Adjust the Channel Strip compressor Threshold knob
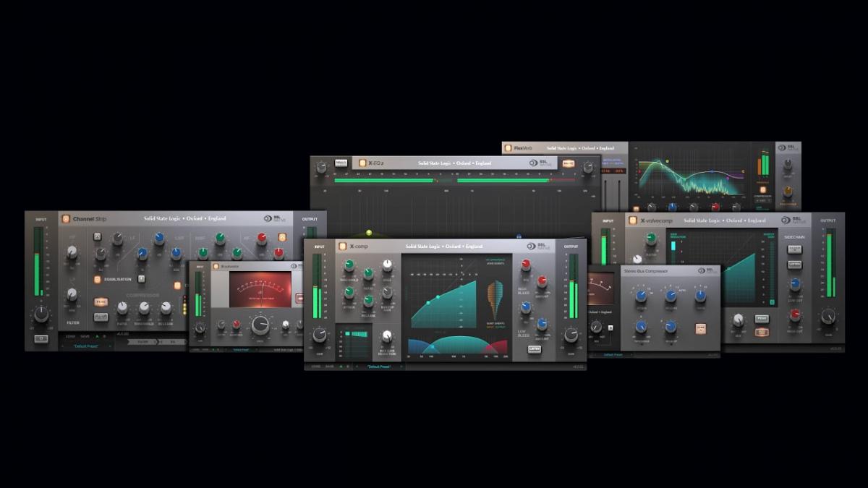 [144, 307]
